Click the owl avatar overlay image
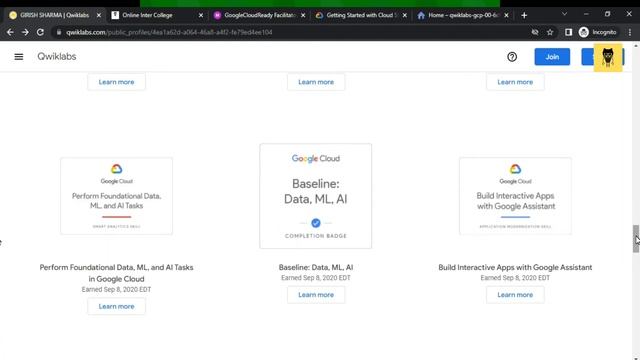The width and height of the screenshot is (640, 360). [x=608, y=58]
